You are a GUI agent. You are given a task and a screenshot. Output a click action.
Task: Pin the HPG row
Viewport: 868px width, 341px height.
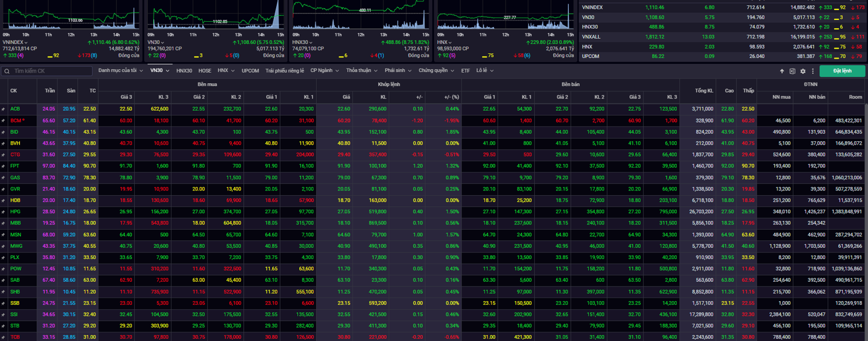tap(3, 212)
